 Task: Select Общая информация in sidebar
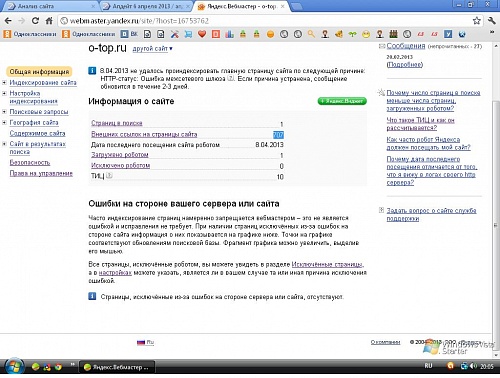pyautogui.click(x=39, y=72)
